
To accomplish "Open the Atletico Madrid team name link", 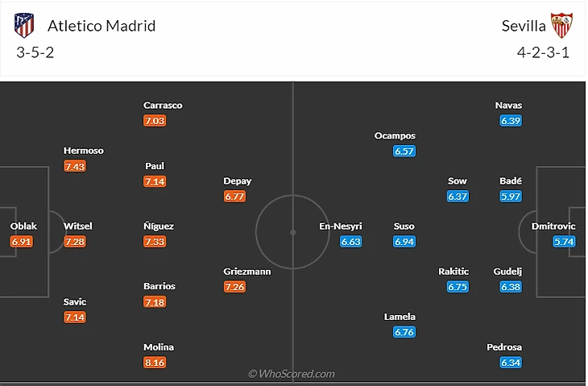I will coord(101,26).
